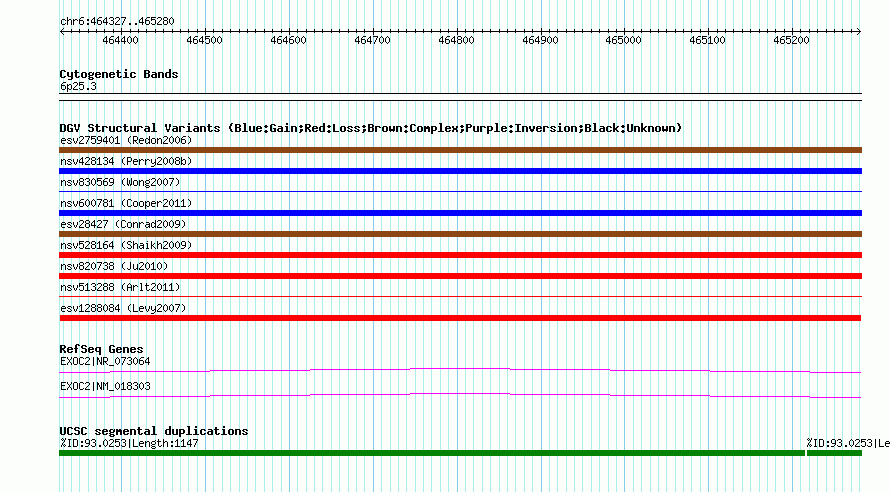This screenshot has height=492, width=890.
Task: Click the 465000 ruler position
Action: (623, 40)
